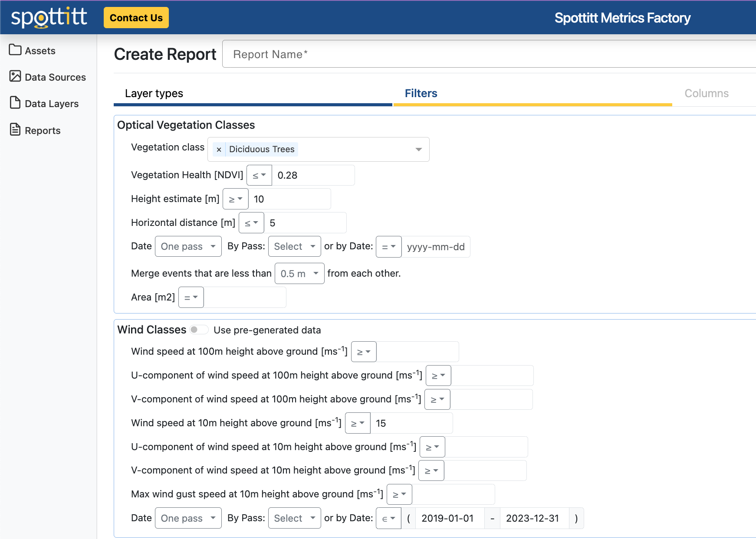Expand the Vegetation class dropdown
This screenshot has height=539, width=756.
coord(418,150)
